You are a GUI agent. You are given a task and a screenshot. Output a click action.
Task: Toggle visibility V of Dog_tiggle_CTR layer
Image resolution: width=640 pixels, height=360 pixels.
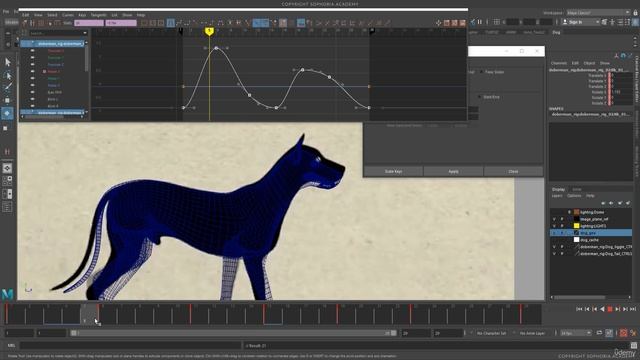click(554, 247)
